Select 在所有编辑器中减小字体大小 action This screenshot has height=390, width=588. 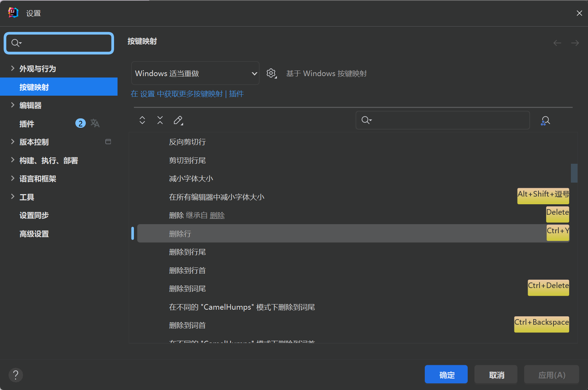click(217, 197)
